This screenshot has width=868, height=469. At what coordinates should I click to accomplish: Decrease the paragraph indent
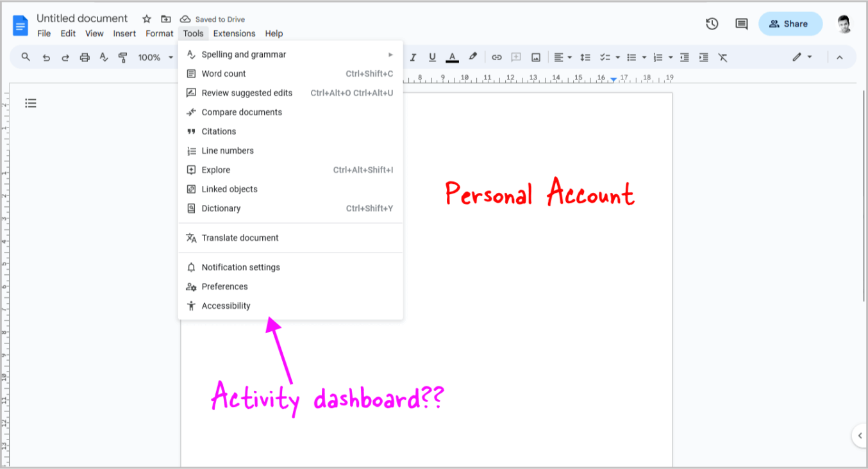(x=684, y=57)
